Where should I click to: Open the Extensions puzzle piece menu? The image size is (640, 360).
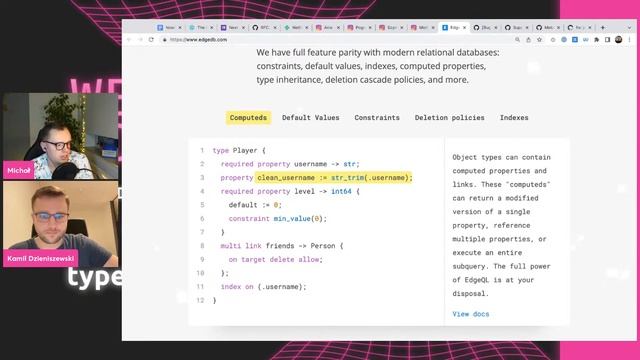click(x=597, y=40)
